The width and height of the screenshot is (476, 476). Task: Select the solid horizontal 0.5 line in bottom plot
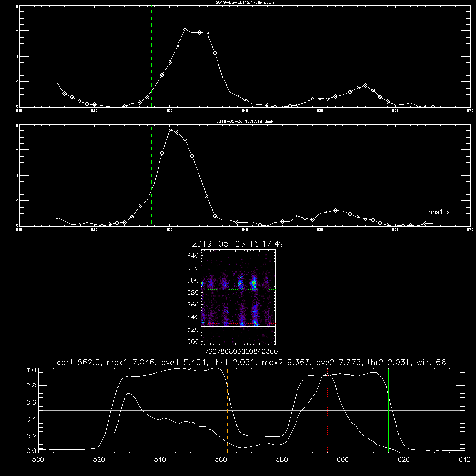(x=251, y=410)
